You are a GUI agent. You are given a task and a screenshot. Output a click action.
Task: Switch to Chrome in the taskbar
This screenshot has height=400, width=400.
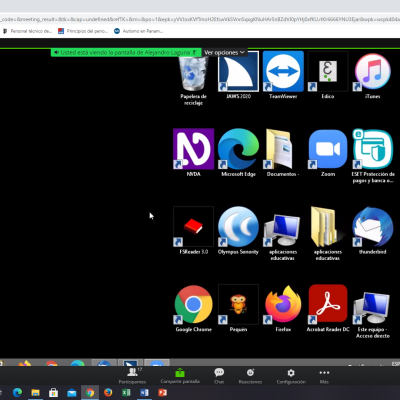pos(90,393)
